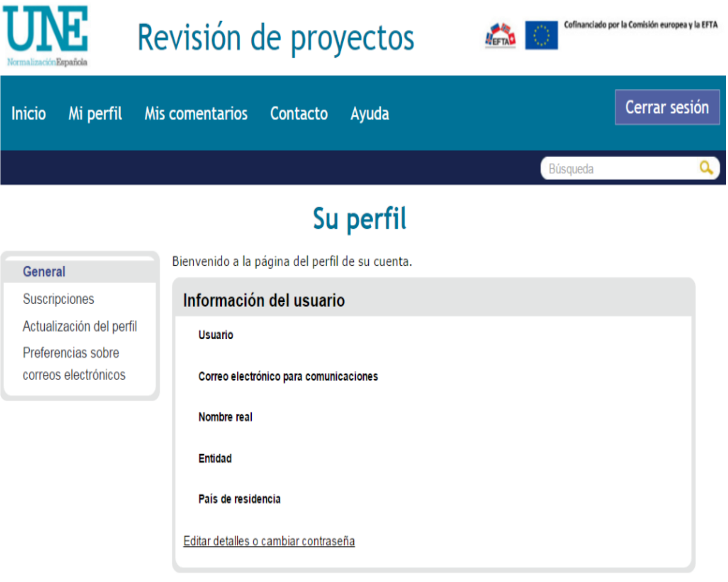The image size is (728, 582).
Task: Go to Inicio in the navigation bar
Action: click(x=29, y=114)
